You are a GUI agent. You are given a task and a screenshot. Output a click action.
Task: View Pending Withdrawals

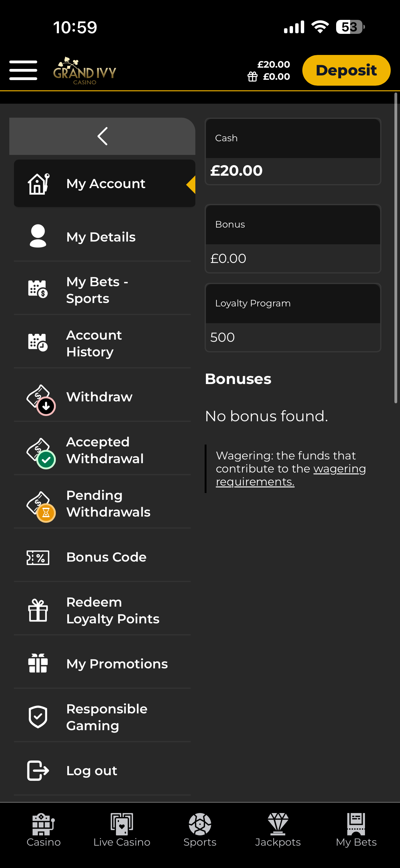(108, 504)
